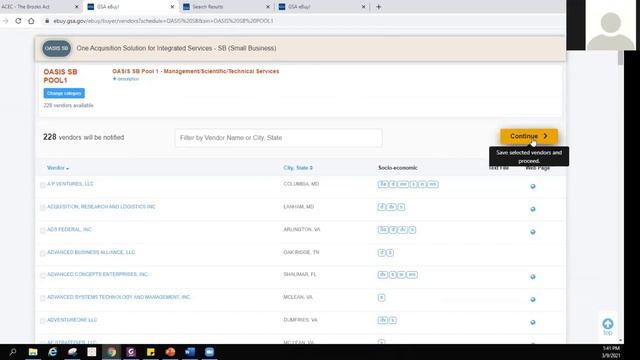
Task: Click the OASIS SB badge in the header
Action: 56,48
